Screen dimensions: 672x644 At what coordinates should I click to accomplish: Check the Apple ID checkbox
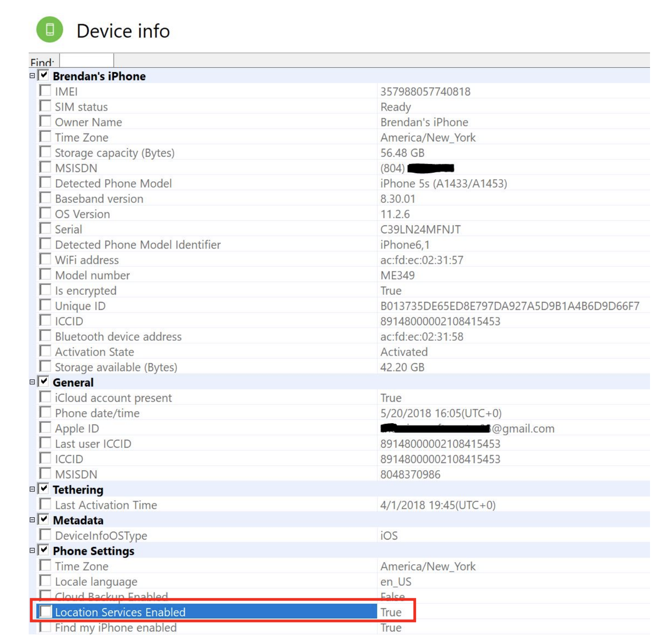coord(45,427)
